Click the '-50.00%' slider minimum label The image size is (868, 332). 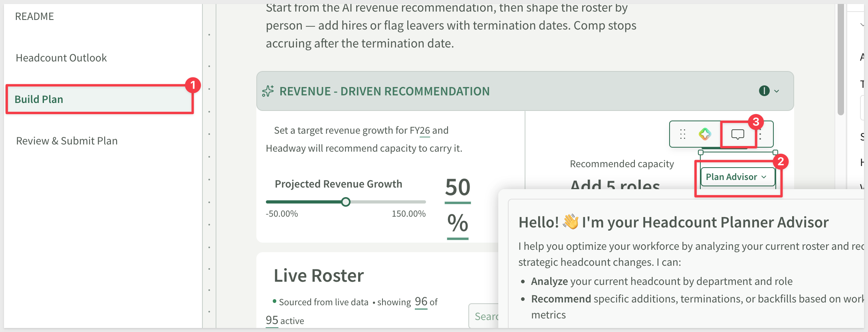pos(282,213)
